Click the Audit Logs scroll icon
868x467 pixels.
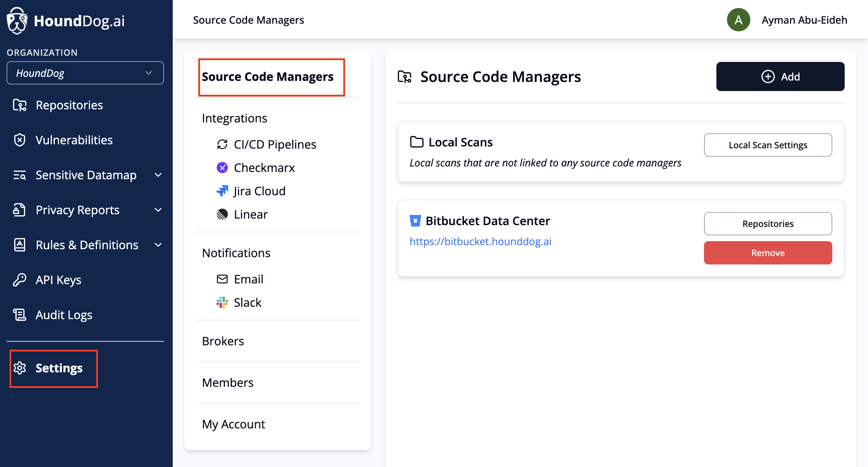(x=20, y=315)
